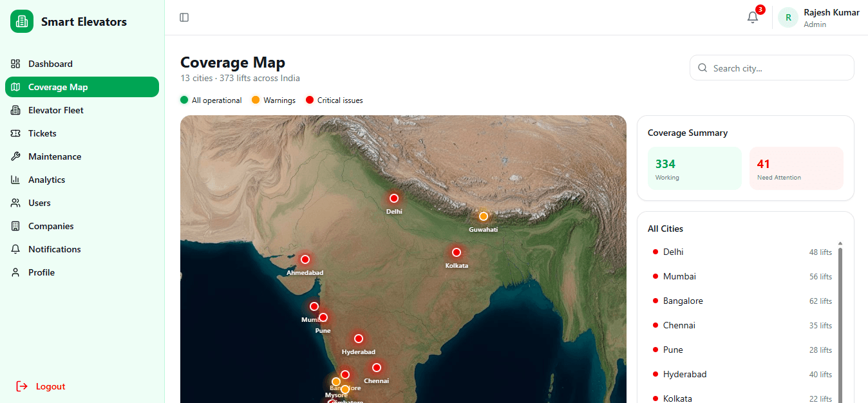Click the Analytics bar chart icon

click(x=15, y=180)
